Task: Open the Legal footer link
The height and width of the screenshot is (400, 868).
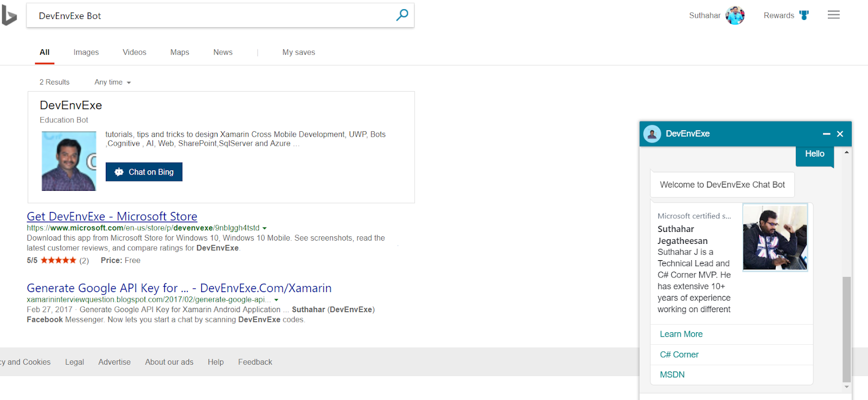Action: point(74,362)
